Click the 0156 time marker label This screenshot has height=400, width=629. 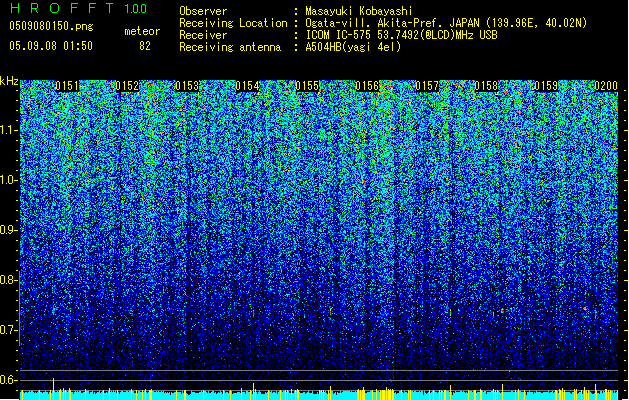click(x=367, y=86)
